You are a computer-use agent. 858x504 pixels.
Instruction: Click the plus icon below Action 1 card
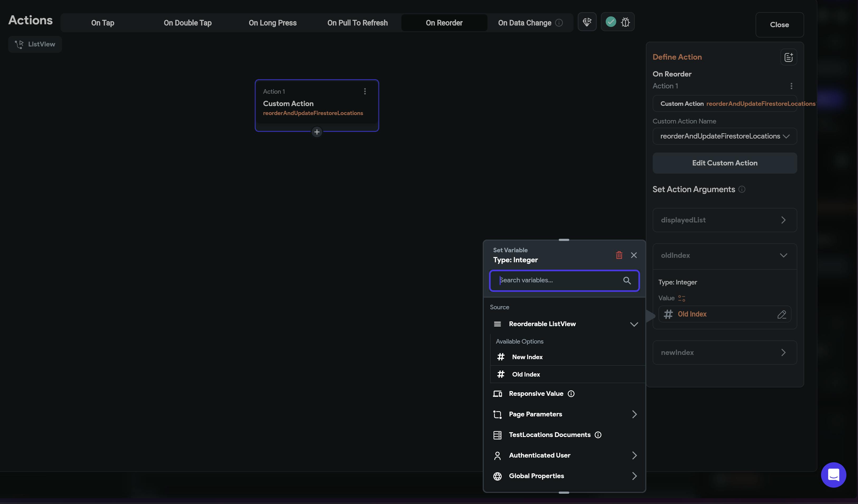point(317,132)
